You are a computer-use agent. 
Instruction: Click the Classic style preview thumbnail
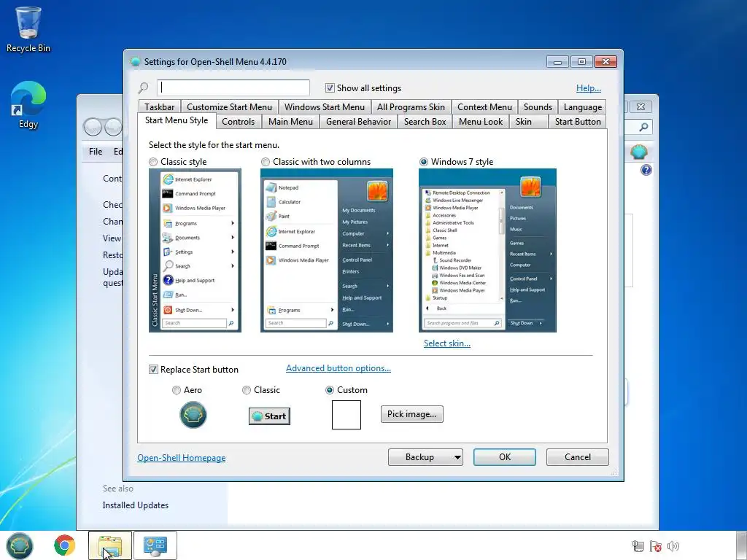pyautogui.click(x=195, y=251)
